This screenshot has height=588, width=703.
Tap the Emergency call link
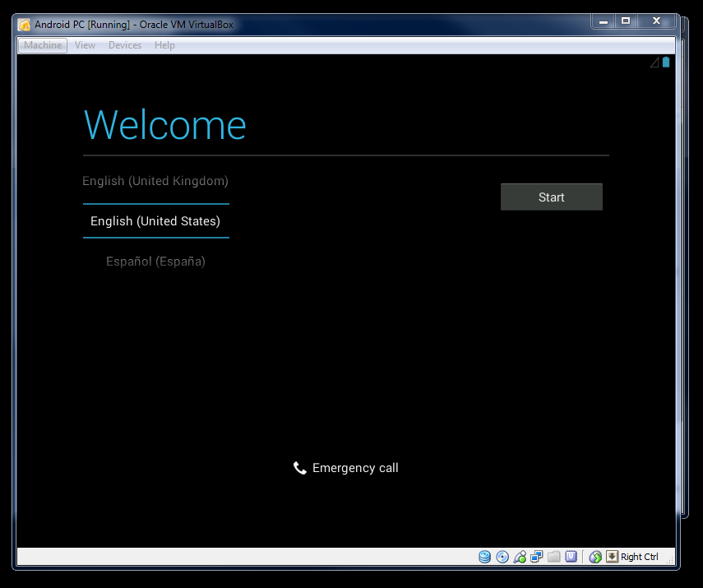tap(345, 468)
